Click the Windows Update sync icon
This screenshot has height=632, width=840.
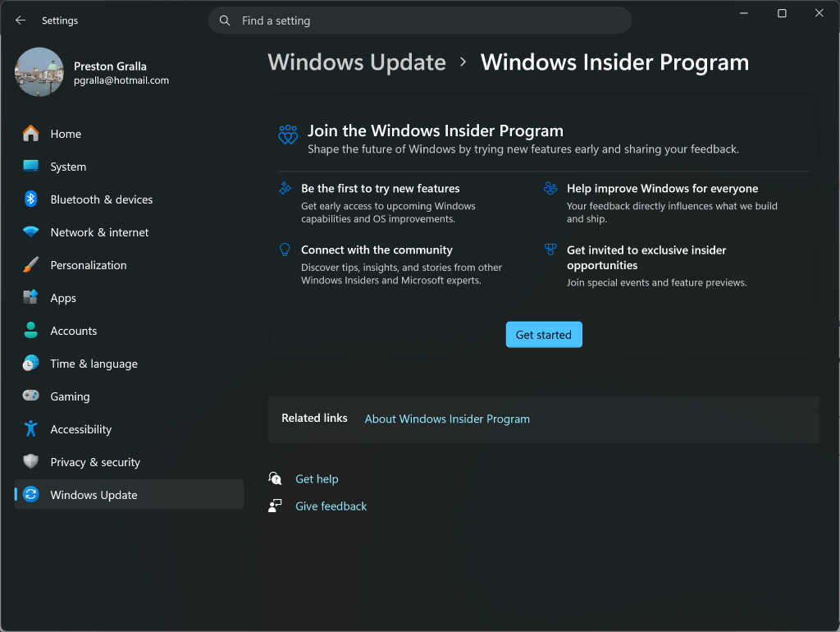click(x=30, y=494)
